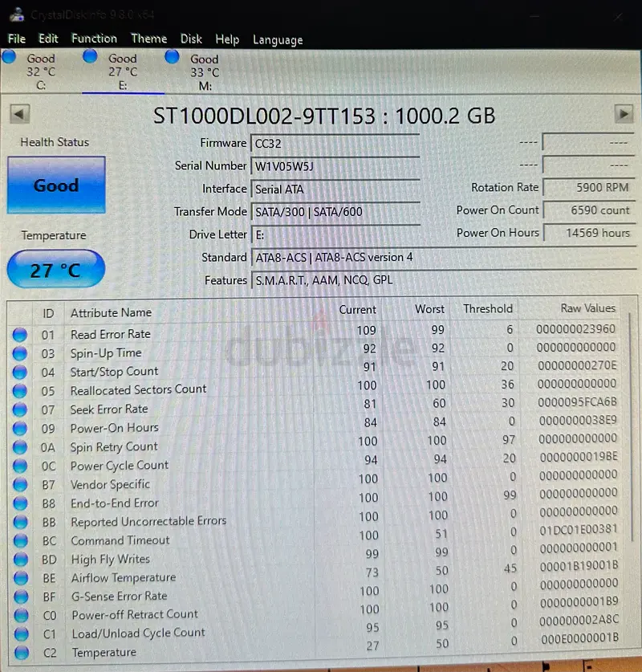Open the Disk menu

[191, 39]
